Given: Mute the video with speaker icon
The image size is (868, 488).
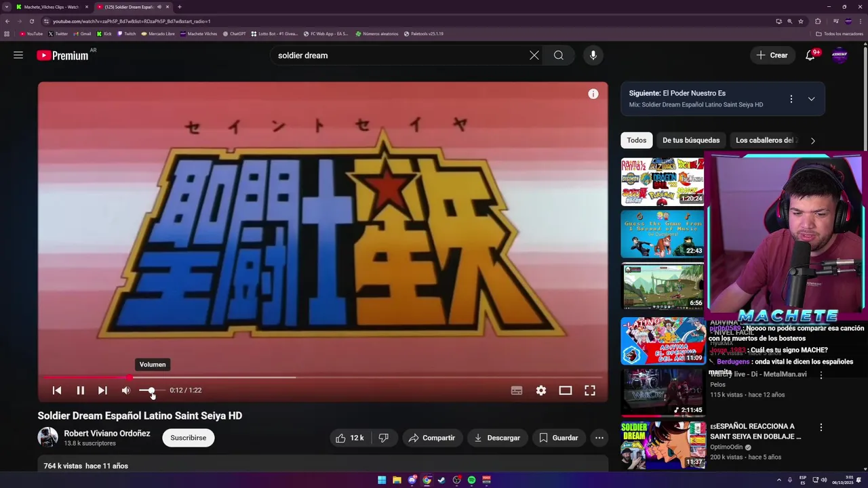Looking at the screenshot, I should tap(125, 390).
